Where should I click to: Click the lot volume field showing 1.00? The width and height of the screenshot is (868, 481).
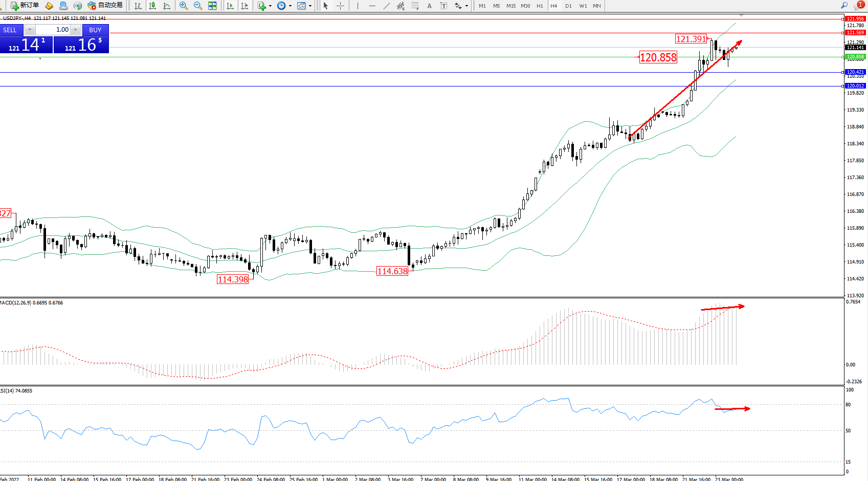[53, 30]
